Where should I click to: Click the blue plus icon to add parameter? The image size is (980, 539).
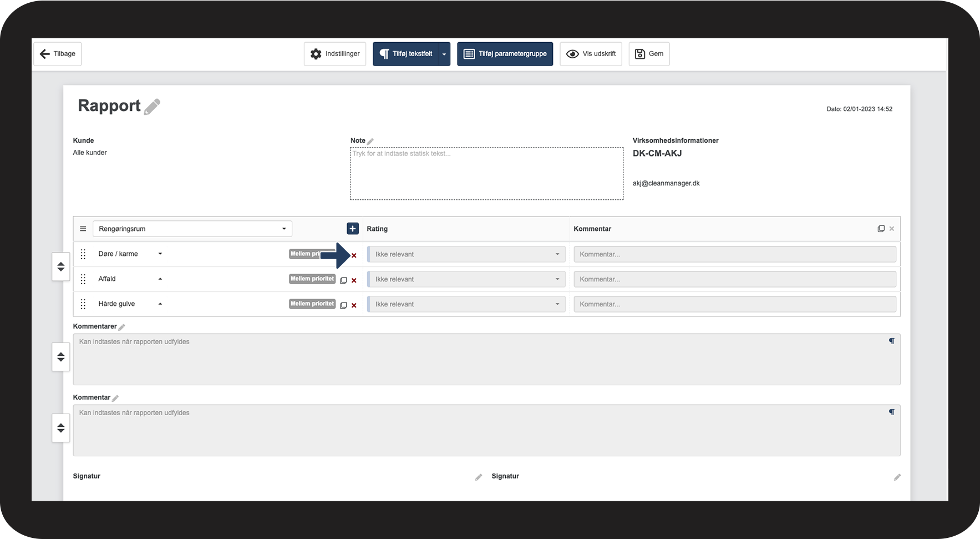coord(352,229)
